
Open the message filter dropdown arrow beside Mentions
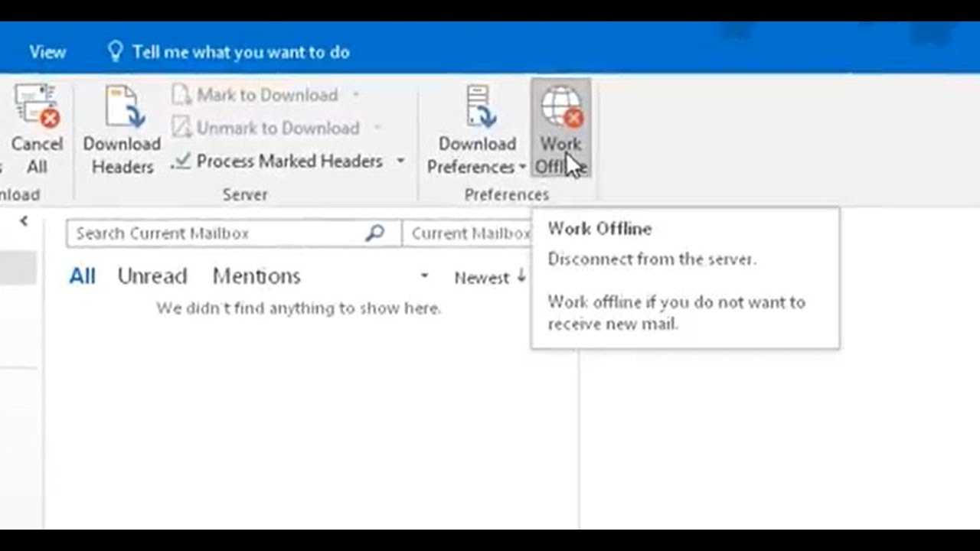point(424,276)
